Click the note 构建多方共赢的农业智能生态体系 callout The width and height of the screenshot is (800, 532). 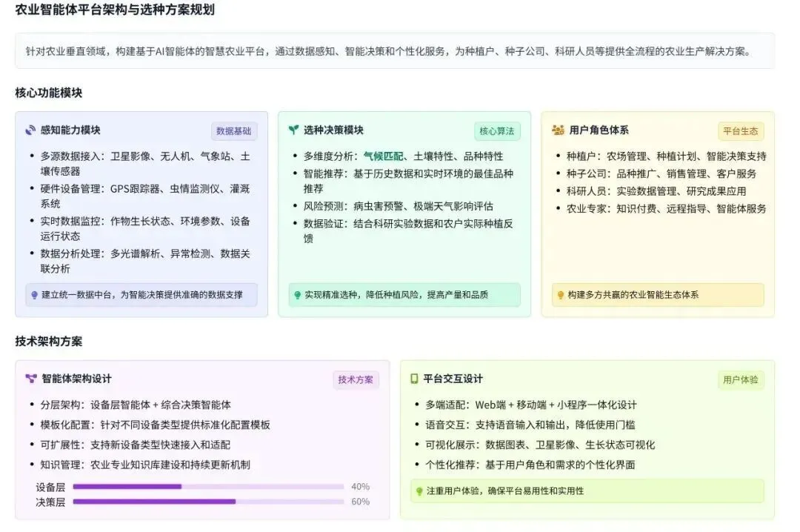658,295
